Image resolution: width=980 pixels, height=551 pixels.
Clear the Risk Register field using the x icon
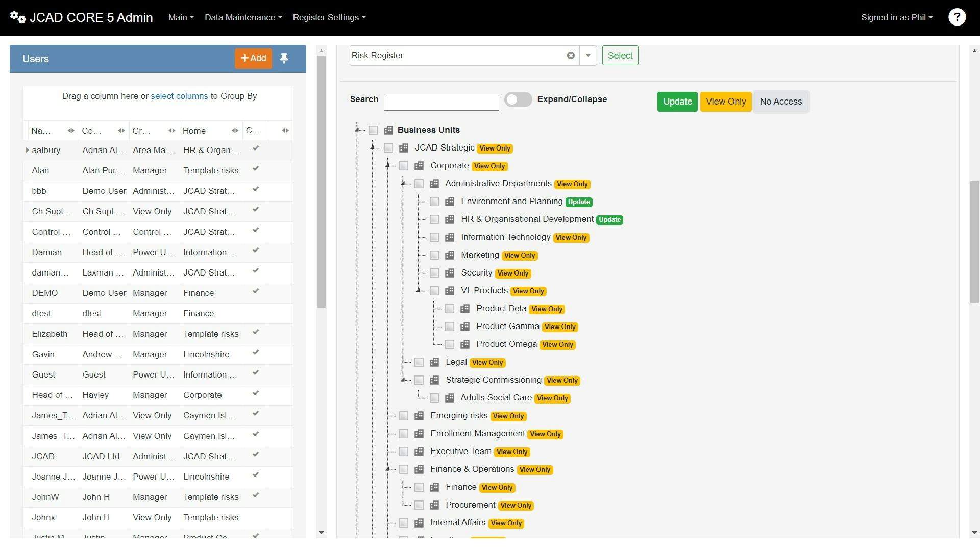click(570, 55)
